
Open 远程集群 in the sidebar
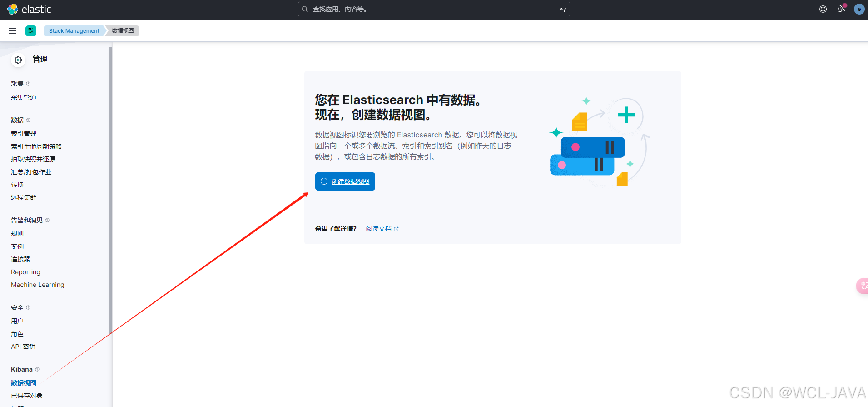coord(24,197)
